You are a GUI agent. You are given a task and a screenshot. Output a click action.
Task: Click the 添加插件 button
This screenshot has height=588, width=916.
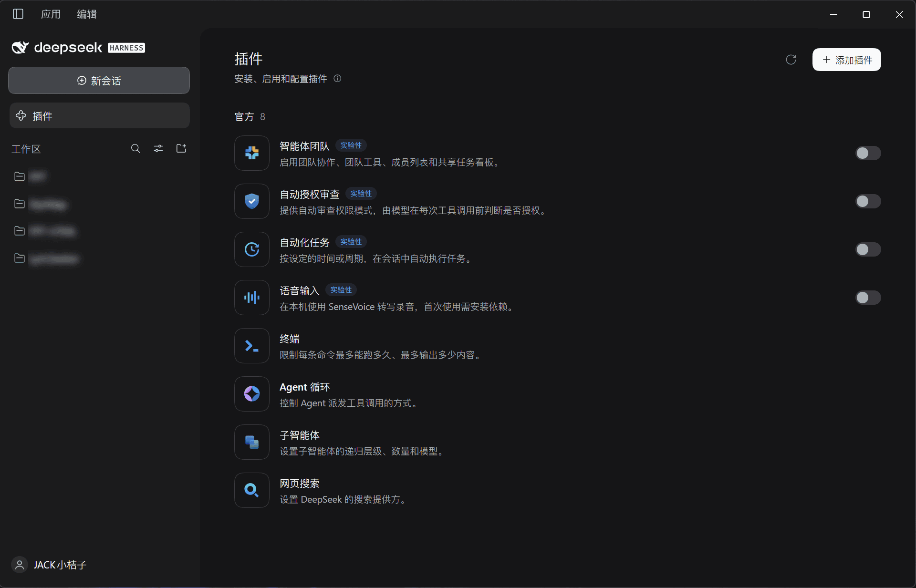point(847,60)
